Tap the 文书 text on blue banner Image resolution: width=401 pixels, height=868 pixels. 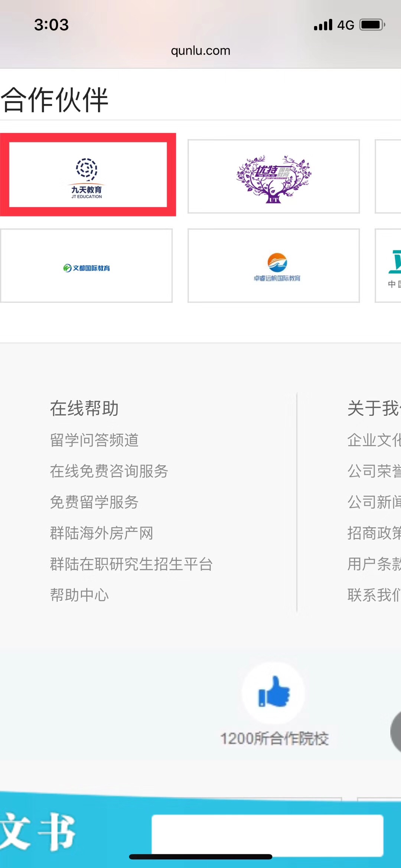[x=38, y=832]
